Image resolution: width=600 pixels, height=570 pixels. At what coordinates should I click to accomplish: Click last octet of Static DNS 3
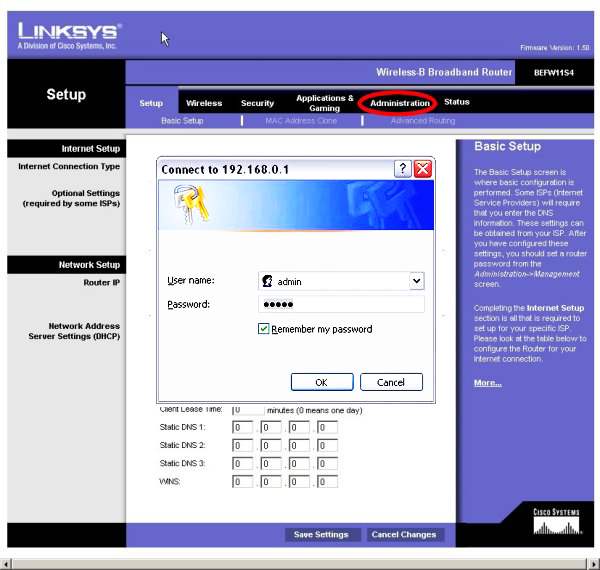click(x=327, y=463)
